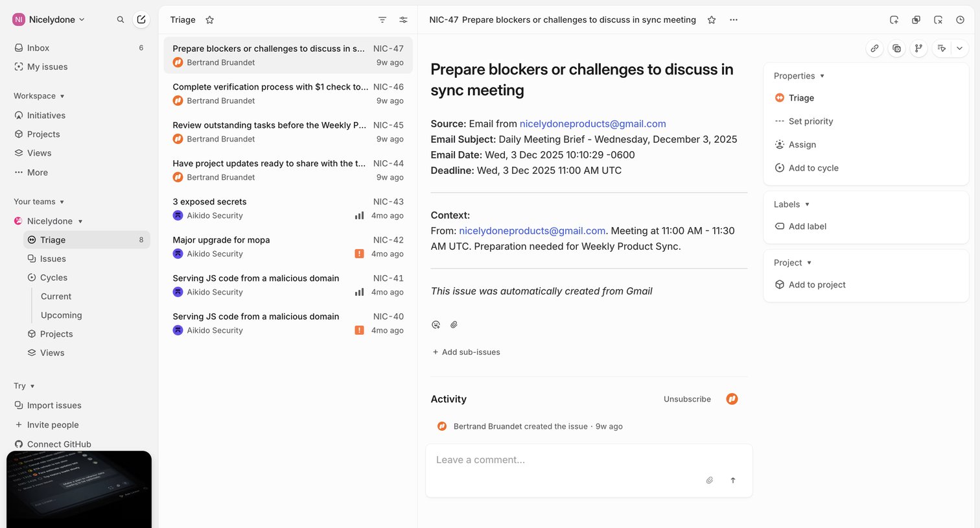Open My issues
980x528 pixels.
coord(79,67)
